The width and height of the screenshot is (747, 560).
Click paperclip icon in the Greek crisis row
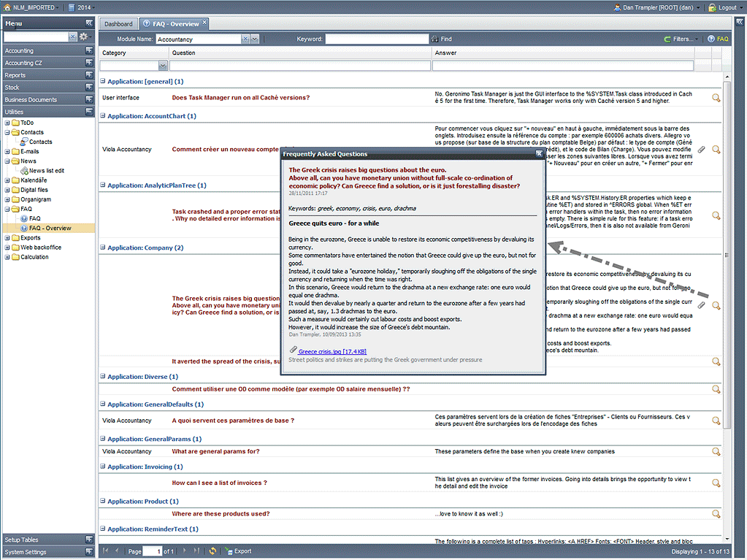(701, 305)
